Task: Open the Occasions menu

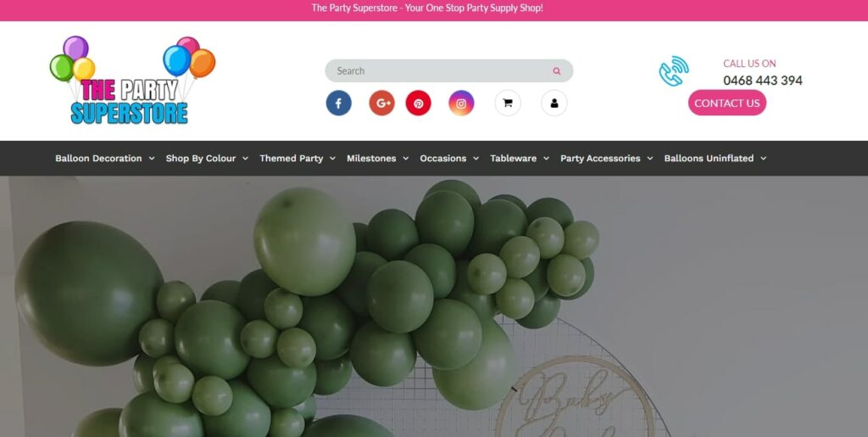Action: click(449, 159)
